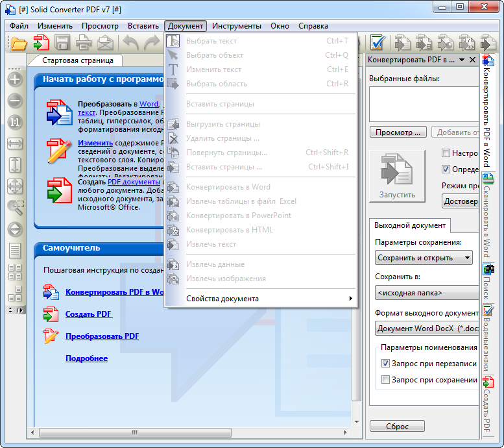
Task: Follow the Конвертировать PDF в Word link
Action: tap(114, 292)
